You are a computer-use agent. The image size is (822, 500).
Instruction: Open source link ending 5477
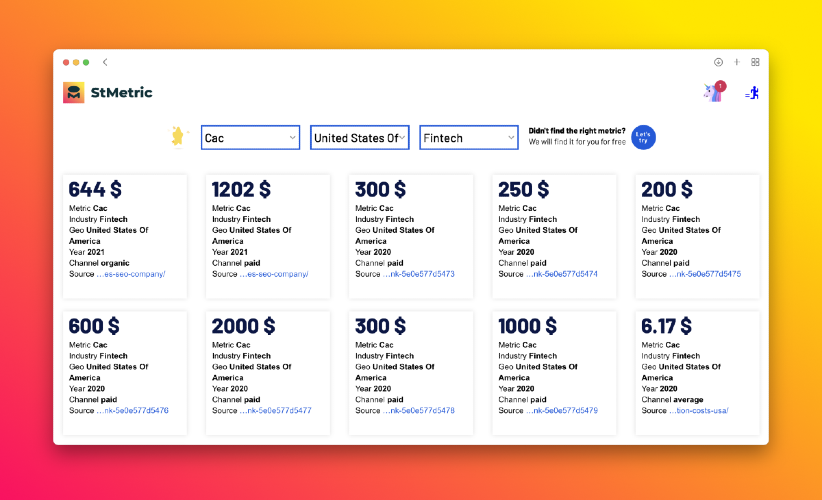(x=276, y=410)
